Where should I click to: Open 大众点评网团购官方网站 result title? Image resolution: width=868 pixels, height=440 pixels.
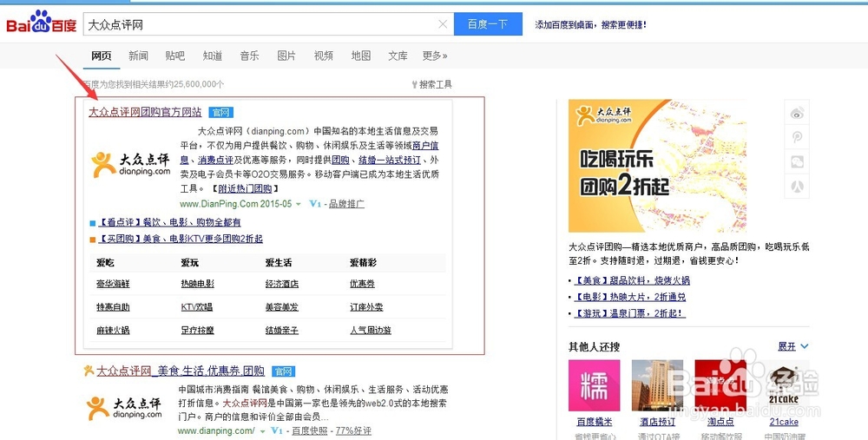pyautogui.click(x=145, y=112)
